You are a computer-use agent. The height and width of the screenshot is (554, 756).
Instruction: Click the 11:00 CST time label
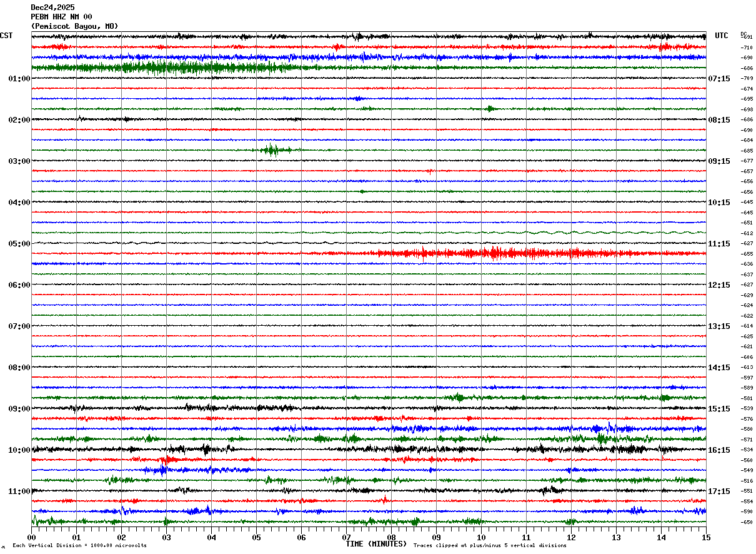(19, 491)
